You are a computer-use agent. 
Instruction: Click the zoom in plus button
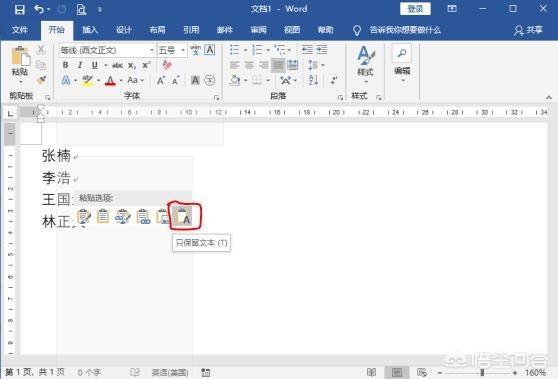(515, 373)
